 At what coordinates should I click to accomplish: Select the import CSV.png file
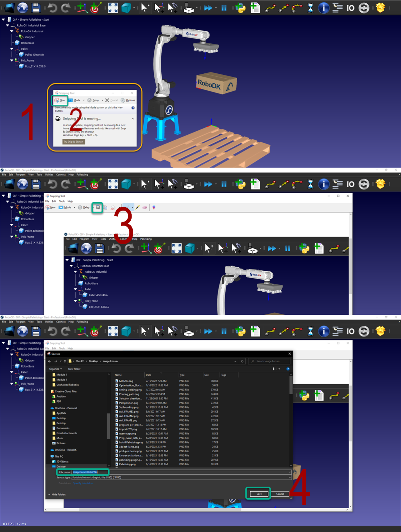pos(128,429)
